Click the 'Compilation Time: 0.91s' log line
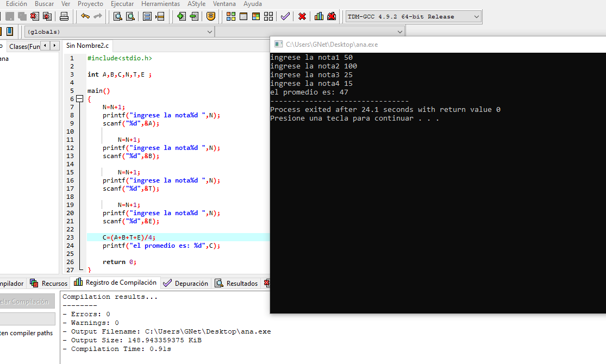 click(x=117, y=349)
